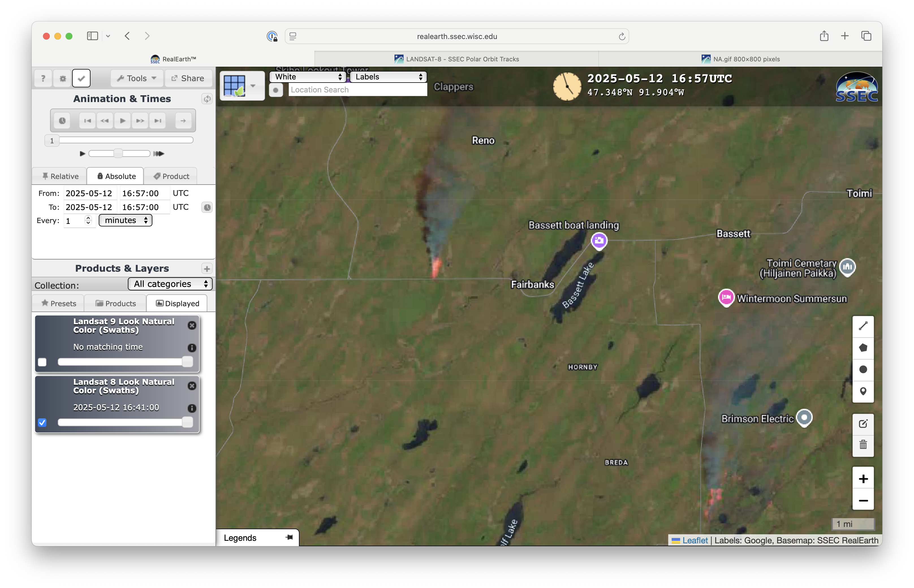Image resolution: width=914 pixels, height=588 pixels.
Task: Open the Leaflet link
Action: 694,540
